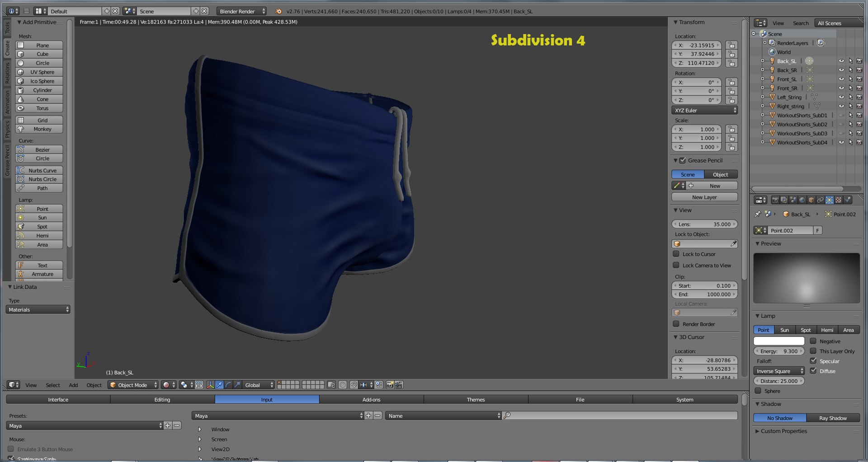Enable Lock Camera to View
The image size is (868, 462).
(x=676, y=265)
